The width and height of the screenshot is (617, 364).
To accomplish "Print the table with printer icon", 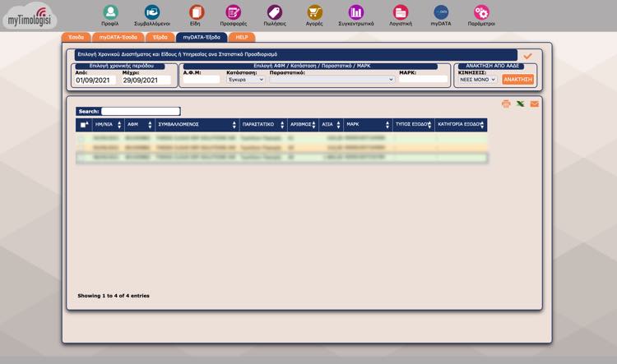I will pos(506,104).
